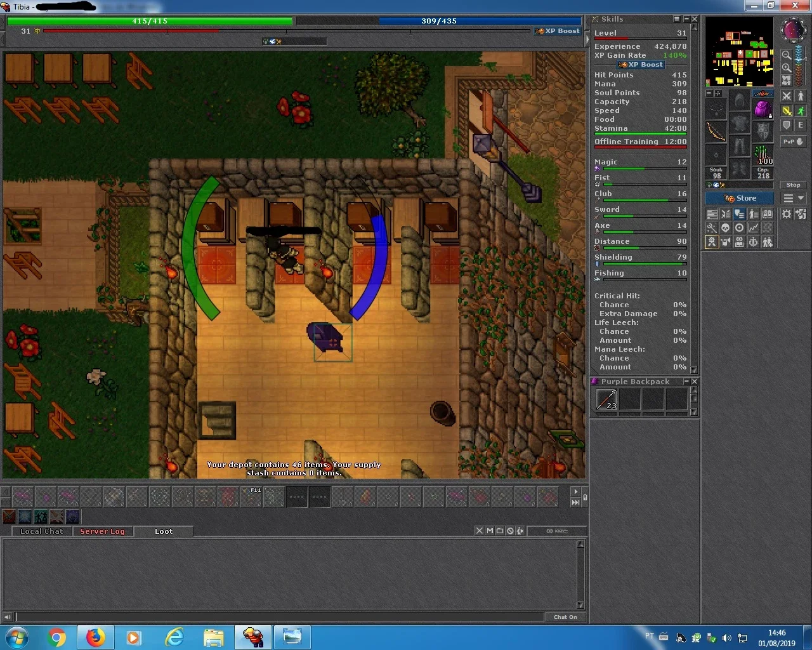Screen dimensions: 812x650
Task: Click XP Boost button in Skills panel
Action: pyautogui.click(x=641, y=65)
